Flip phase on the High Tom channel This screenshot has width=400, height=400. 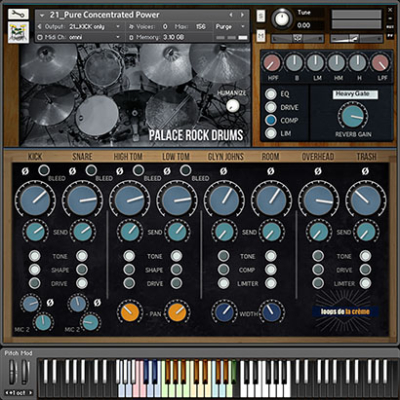[120, 171]
